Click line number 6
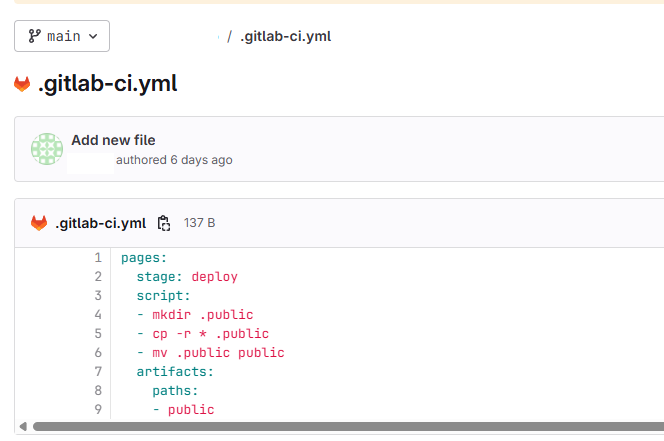This screenshot has height=441, width=664. [x=98, y=352]
